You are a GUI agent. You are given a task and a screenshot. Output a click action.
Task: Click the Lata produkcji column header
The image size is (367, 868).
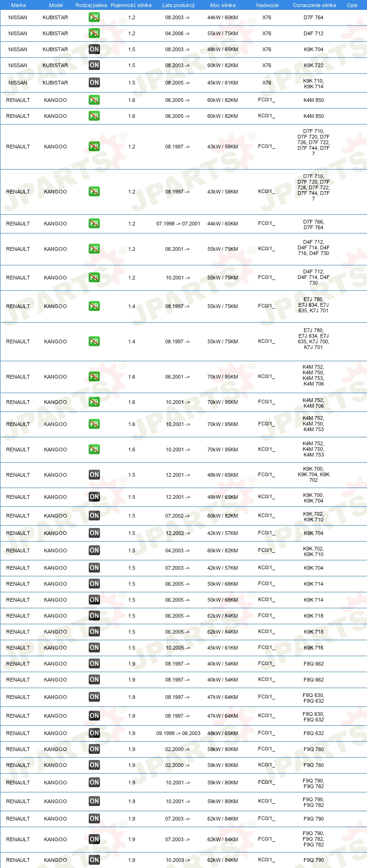[x=178, y=5]
